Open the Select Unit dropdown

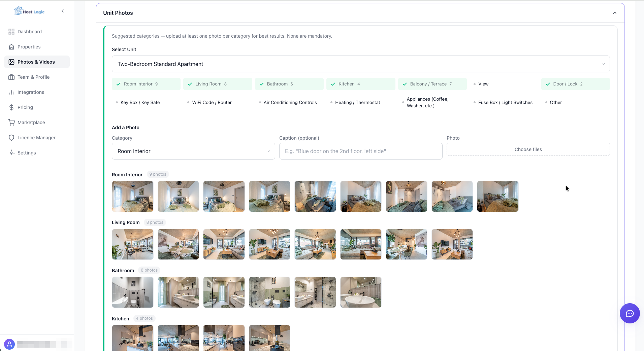361,64
